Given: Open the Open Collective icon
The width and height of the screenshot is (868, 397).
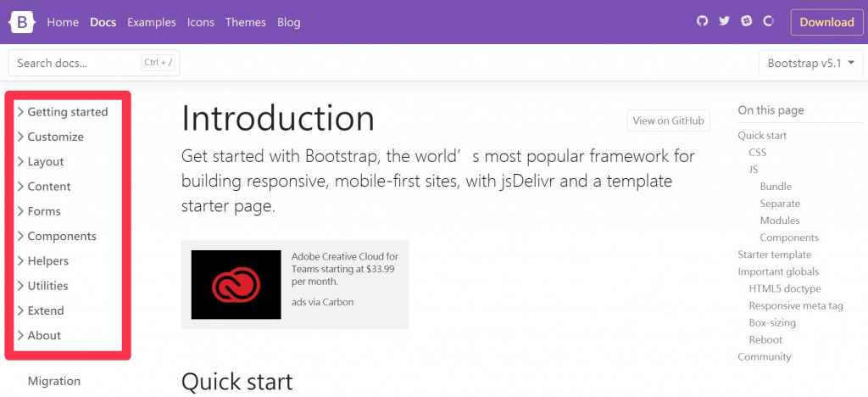Looking at the screenshot, I should pyautogui.click(x=768, y=21).
